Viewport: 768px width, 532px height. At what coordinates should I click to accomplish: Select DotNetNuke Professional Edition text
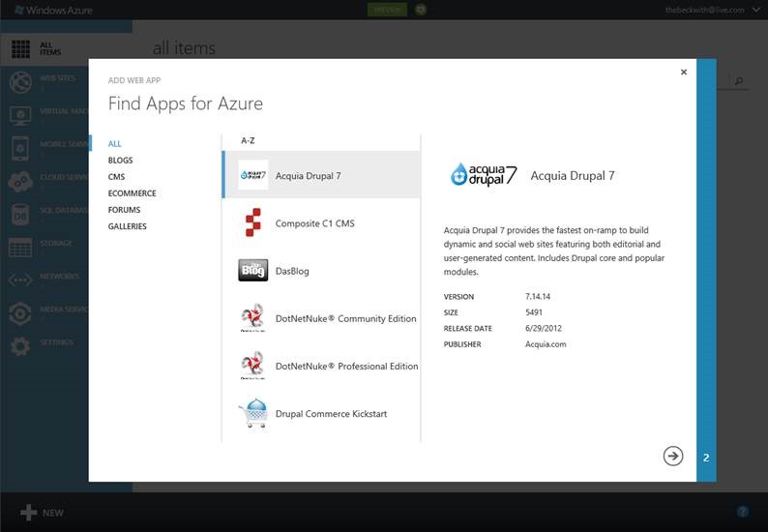click(x=347, y=366)
